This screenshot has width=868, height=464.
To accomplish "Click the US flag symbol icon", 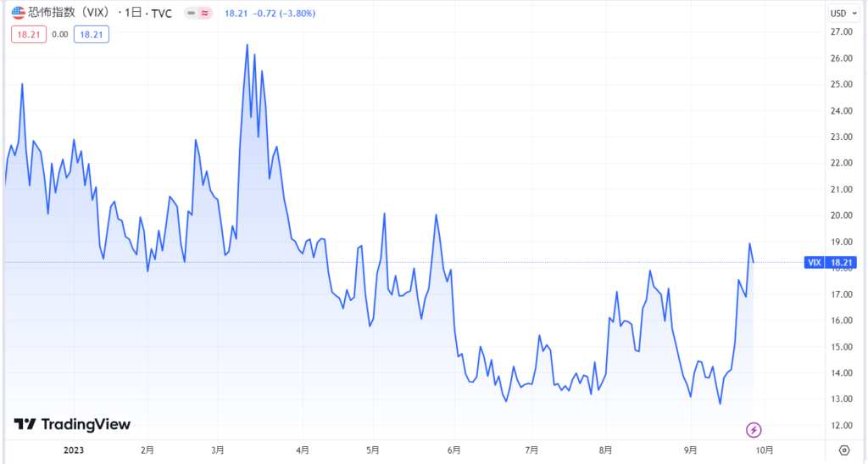I will coord(19,13).
